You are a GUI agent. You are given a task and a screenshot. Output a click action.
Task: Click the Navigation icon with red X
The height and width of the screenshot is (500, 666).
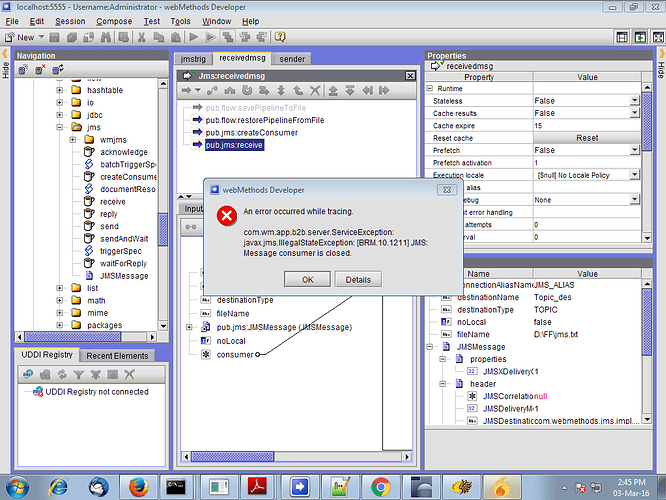[x=40, y=70]
